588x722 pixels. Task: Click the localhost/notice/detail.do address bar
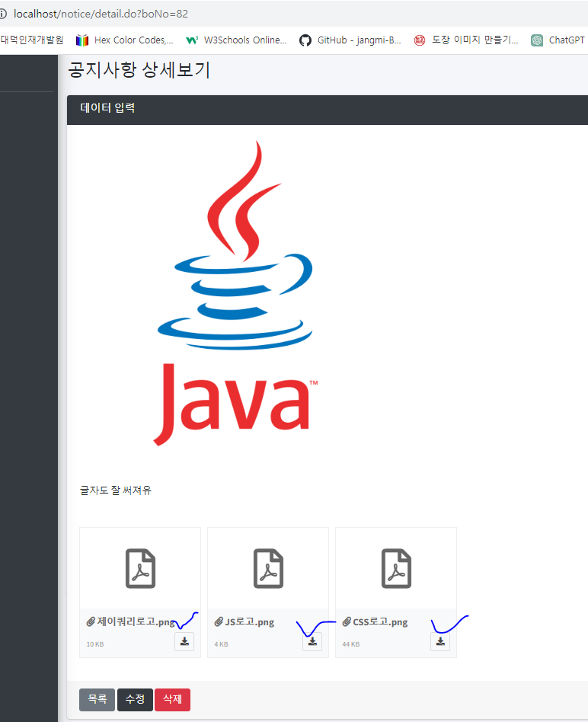101,14
